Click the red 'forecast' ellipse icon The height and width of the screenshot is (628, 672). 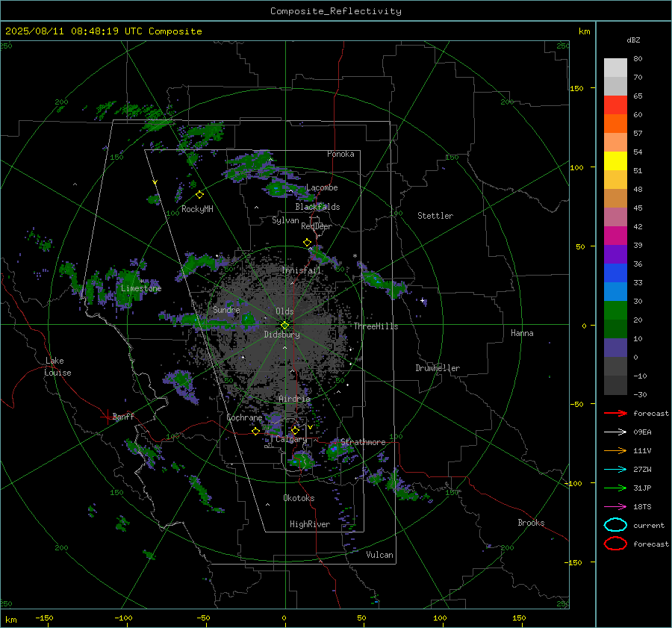[615, 544]
